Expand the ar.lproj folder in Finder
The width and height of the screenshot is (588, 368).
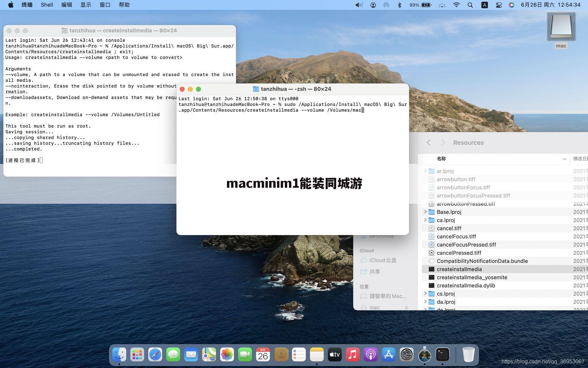(x=425, y=171)
